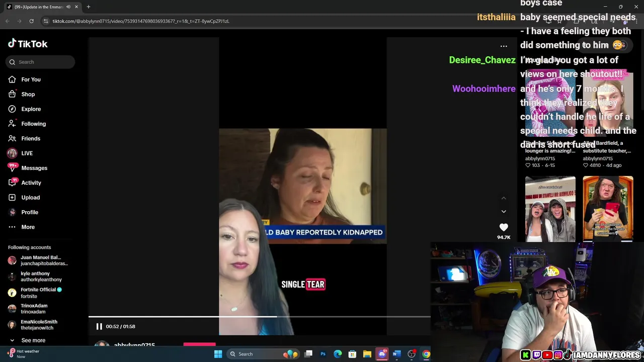Screen dimensions: 644x362
Task: Click the Shop bag icon
Action: point(12,94)
